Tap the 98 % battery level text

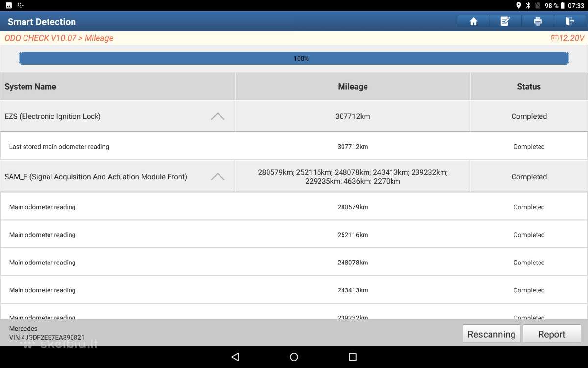[552, 5]
